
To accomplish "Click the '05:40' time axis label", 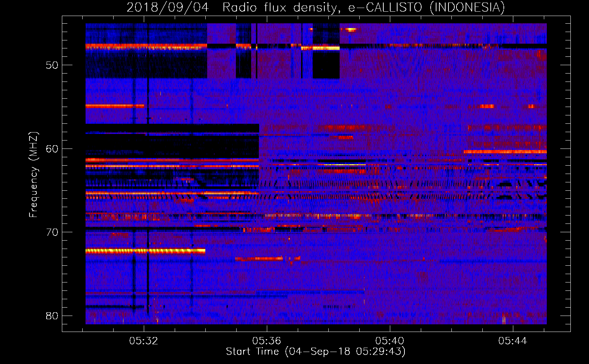I will (390, 341).
